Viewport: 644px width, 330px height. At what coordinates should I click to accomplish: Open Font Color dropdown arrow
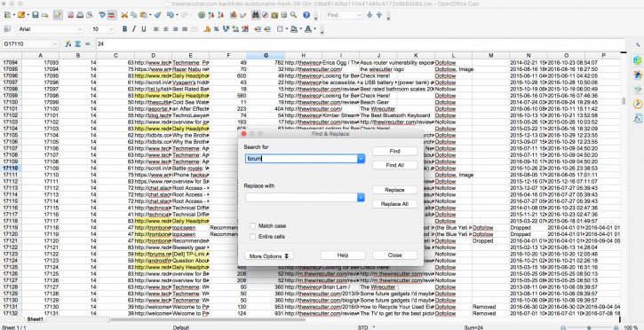pos(314,29)
